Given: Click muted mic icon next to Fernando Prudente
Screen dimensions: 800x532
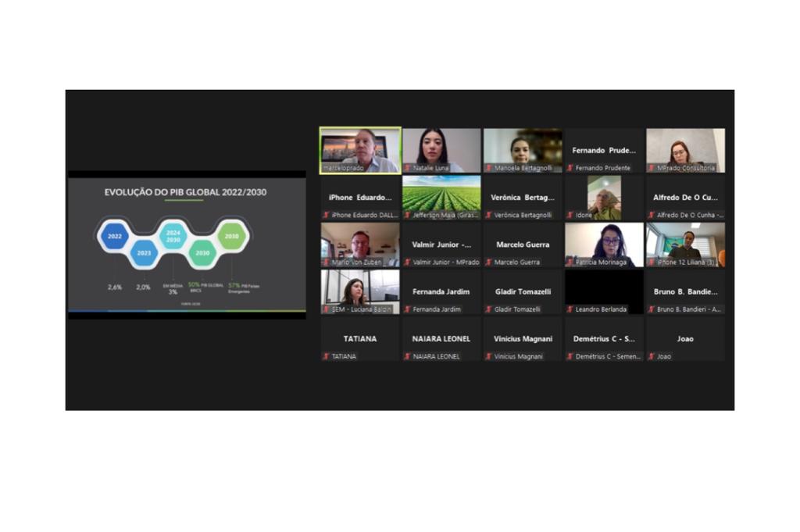Looking at the screenshot, I should (x=570, y=168).
